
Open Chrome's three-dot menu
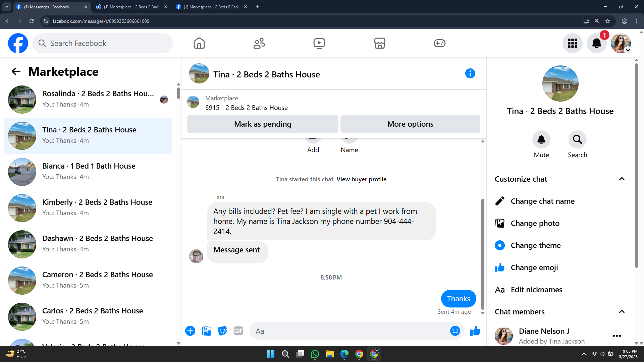tap(637, 21)
